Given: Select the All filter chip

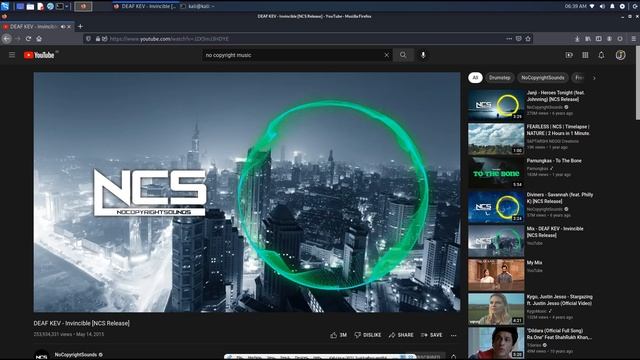Looking at the screenshot, I should click(475, 78).
